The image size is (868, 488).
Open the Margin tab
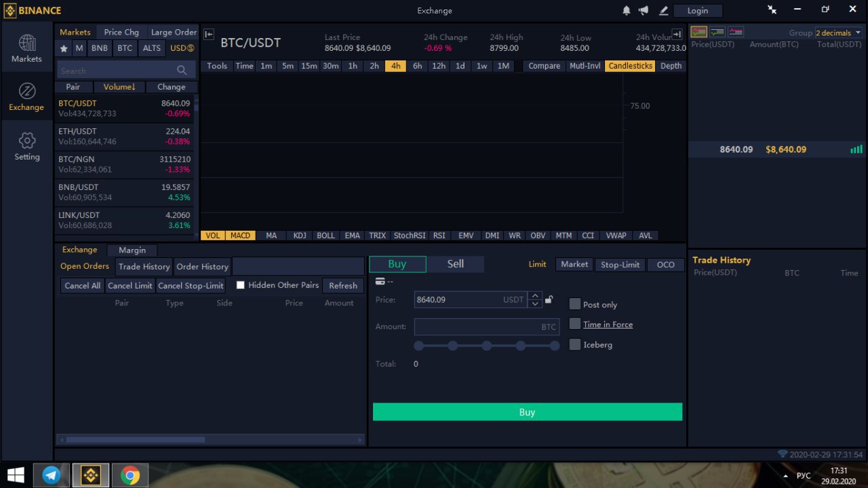tap(132, 250)
